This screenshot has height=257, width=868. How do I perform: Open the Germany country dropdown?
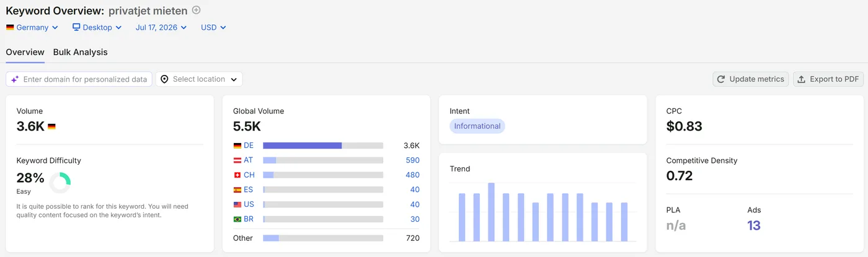(32, 27)
